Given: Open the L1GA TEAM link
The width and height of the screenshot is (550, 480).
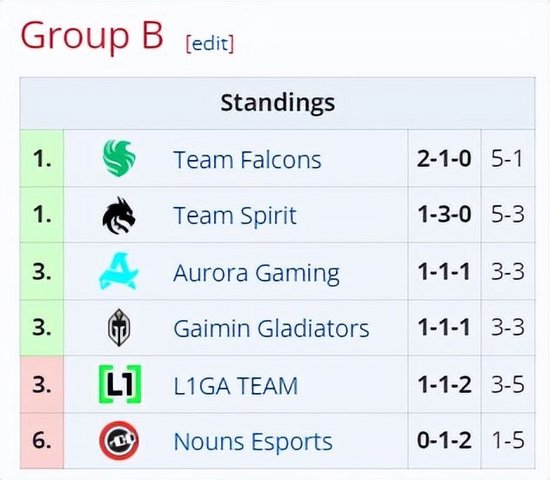Looking at the screenshot, I should [236, 386].
